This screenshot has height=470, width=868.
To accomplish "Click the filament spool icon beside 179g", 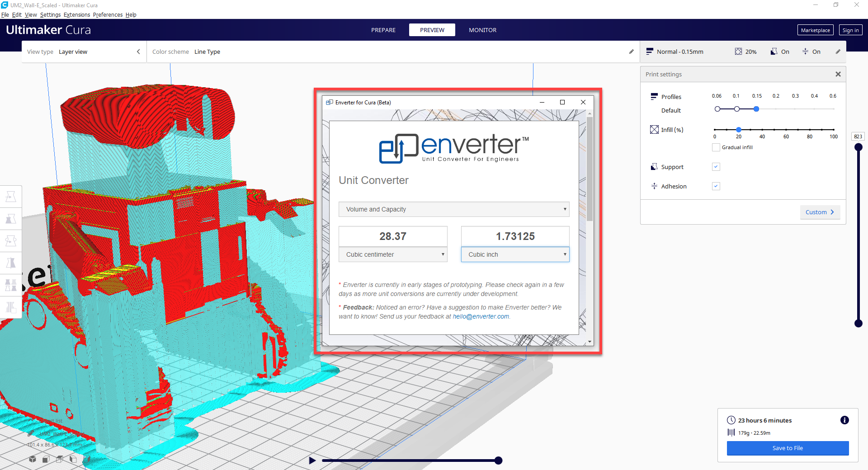I will [731, 432].
